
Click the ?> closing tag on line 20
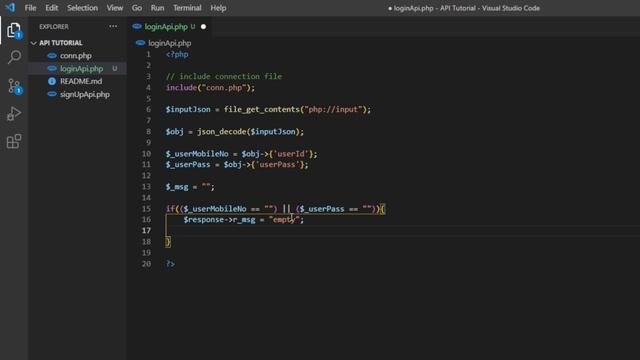click(170, 264)
